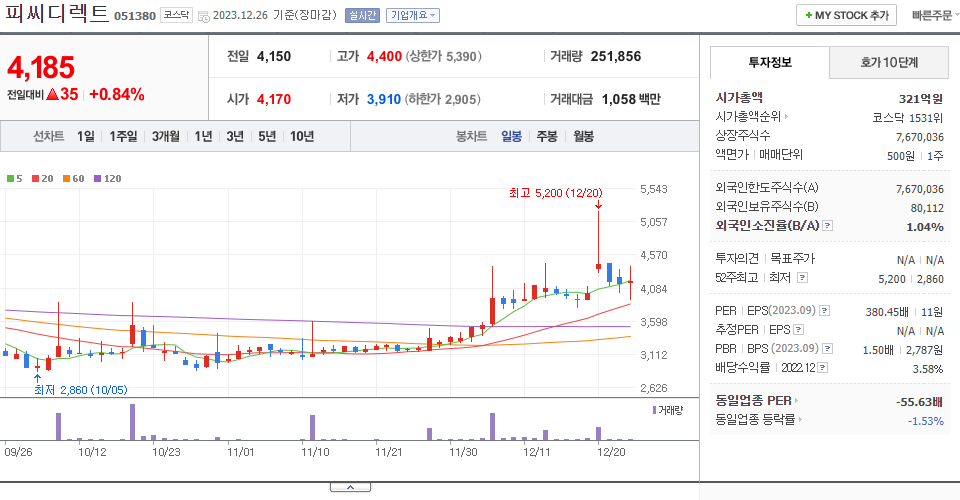Switch to the 호가10단계 tab

[x=889, y=62]
